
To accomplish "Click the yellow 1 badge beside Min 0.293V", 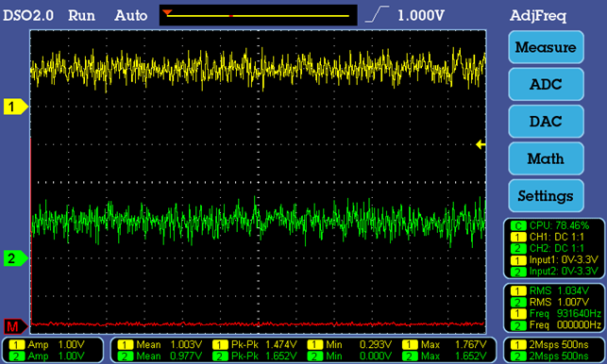I will (315, 344).
